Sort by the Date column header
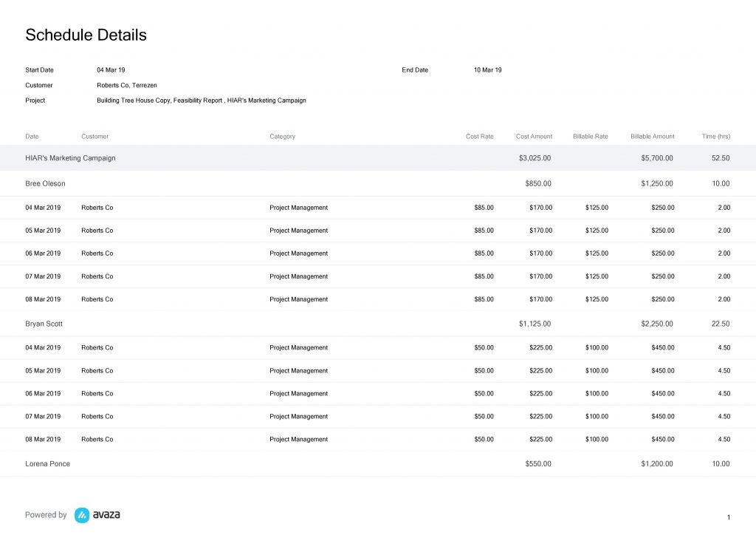This screenshot has width=756, height=535. [32, 136]
